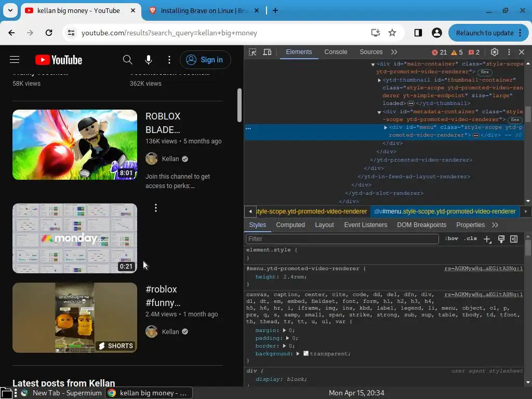Open New Tab - Supermium taskbar item

click(x=62, y=393)
